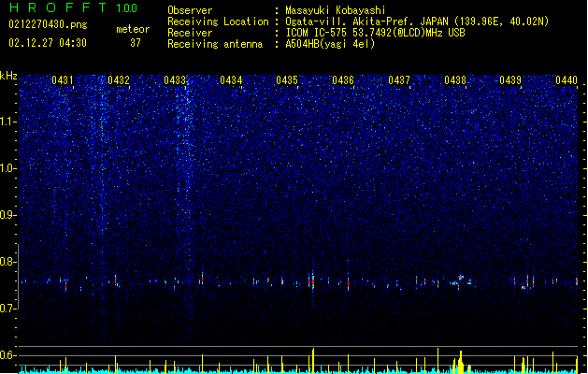
Task: Click the 0437 time marker
Action: [x=399, y=80]
